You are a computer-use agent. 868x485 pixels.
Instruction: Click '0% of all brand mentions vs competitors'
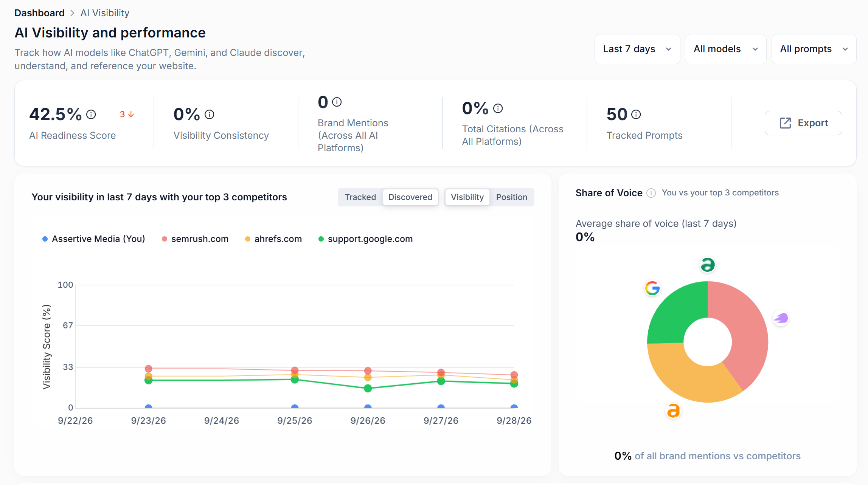point(707,456)
